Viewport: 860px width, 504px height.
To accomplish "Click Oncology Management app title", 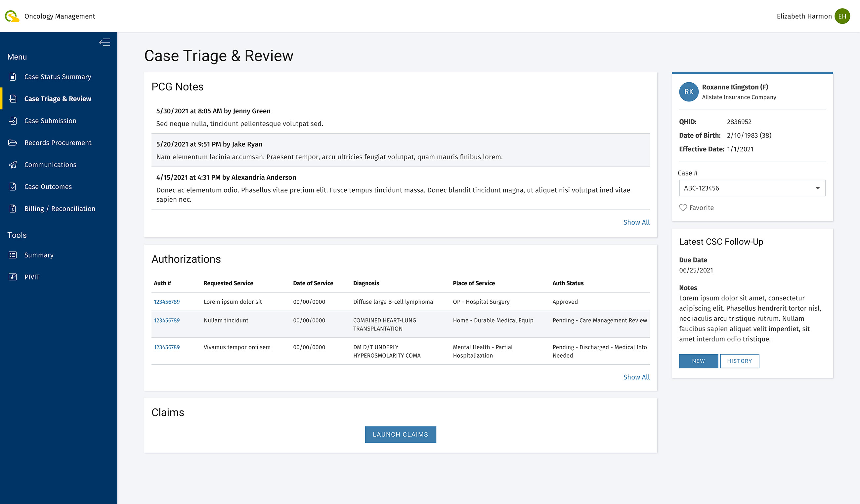I will pyautogui.click(x=60, y=16).
